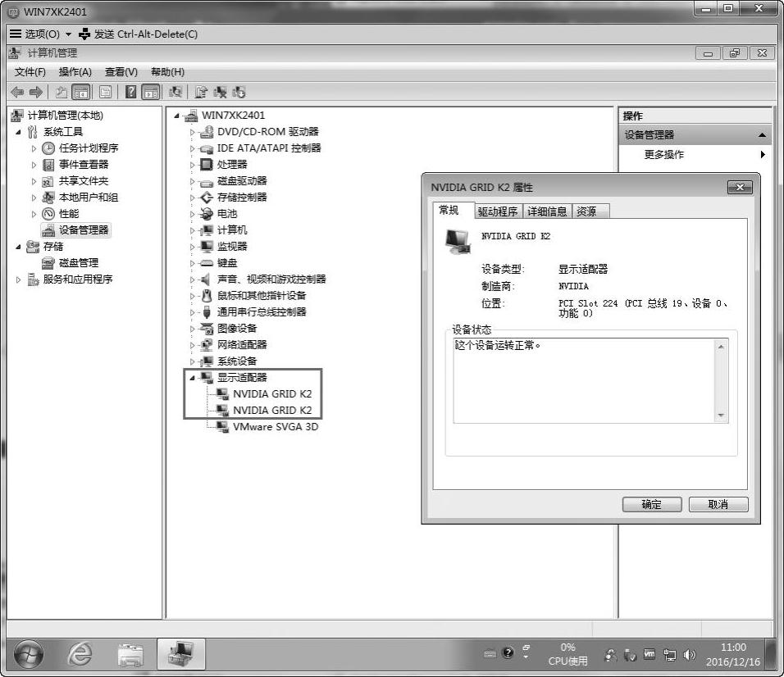This screenshot has height=677, width=784.
Task: Select the 事件查看器 node
Action: 83,165
